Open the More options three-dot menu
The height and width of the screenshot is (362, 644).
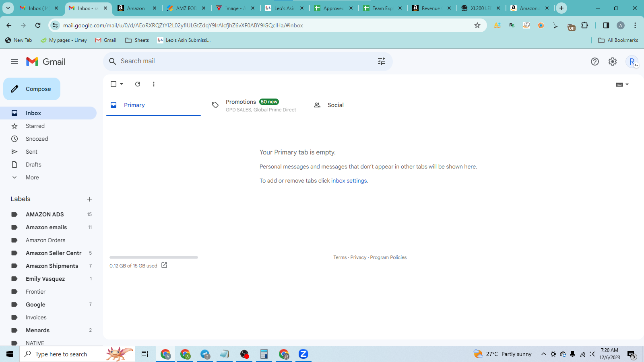click(154, 84)
